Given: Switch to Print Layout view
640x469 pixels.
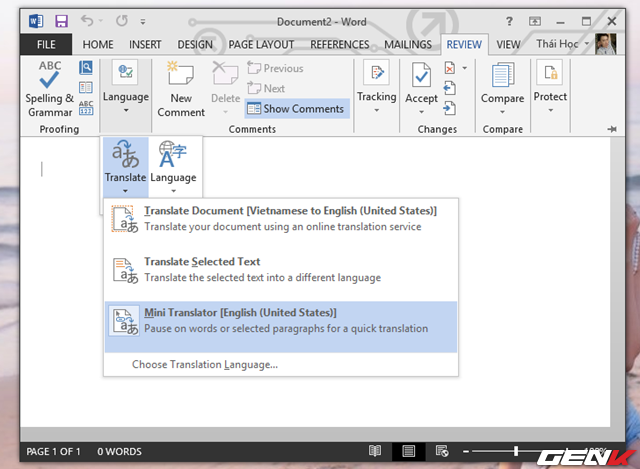Looking at the screenshot, I should [408, 451].
